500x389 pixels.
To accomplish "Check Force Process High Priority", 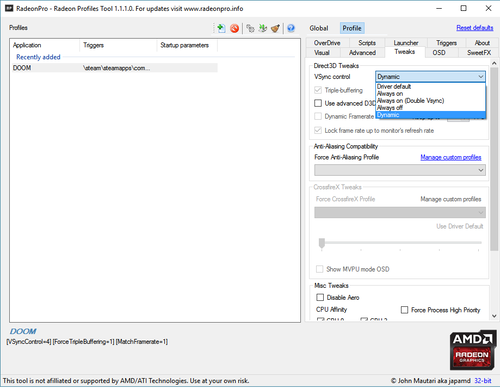I will (x=404, y=310).
